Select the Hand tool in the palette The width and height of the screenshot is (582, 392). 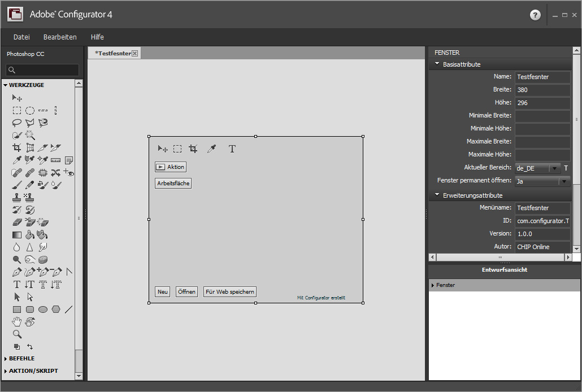coord(17,321)
